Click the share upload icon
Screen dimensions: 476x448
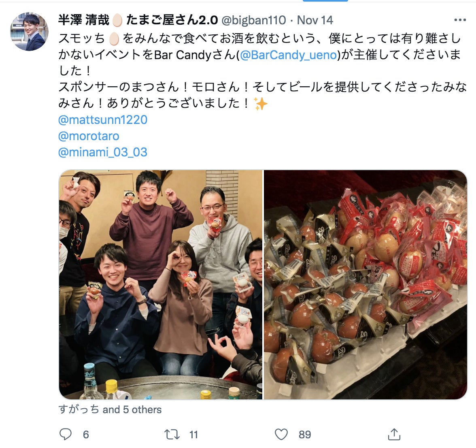pyautogui.click(x=394, y=434)
